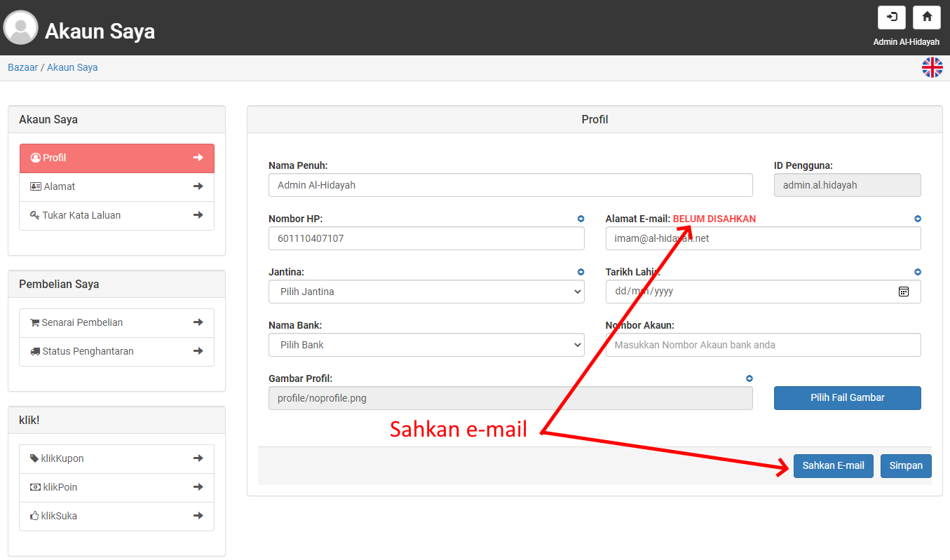Switch language with the UK flag icon
The width and height of the screenshot is (950, 560).
(x=932, y=67)
